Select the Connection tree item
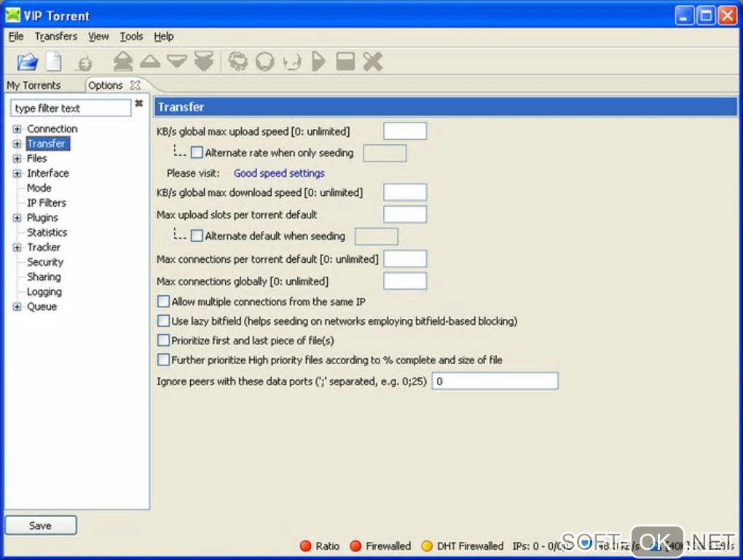743x560 pixels. pyautogui.click(x=52, y=129)
